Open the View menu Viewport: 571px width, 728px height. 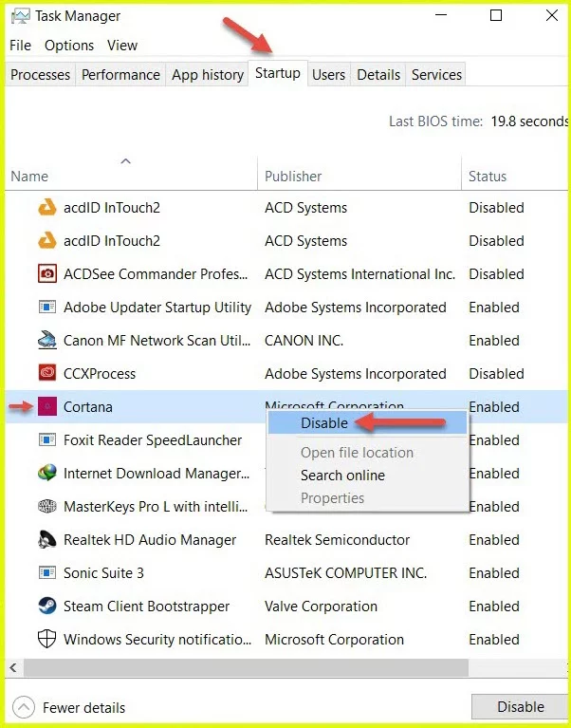tap(122, 45)
